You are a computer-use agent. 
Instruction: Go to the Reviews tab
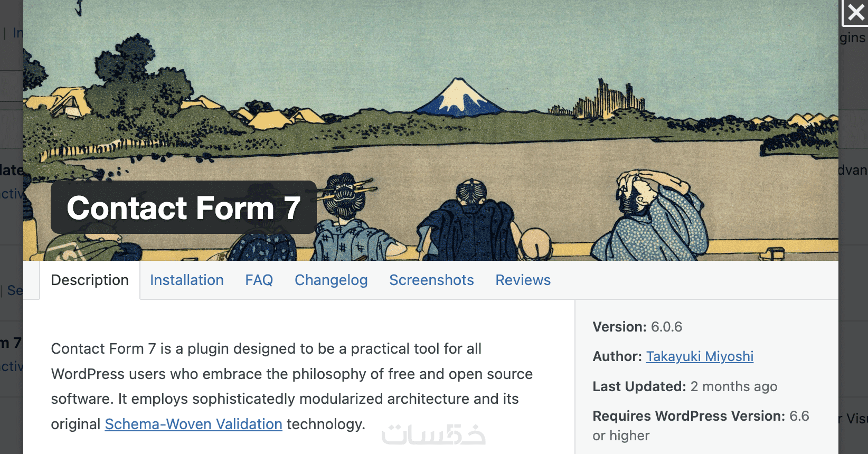[523, 280]
